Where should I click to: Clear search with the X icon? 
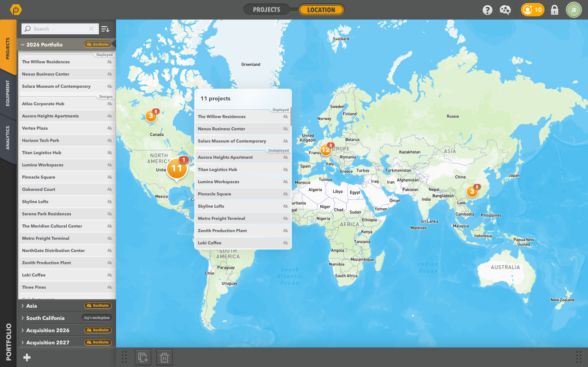(x=91, y=29)
